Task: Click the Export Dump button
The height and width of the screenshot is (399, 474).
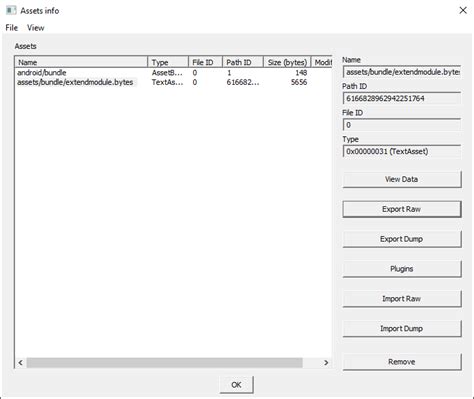Action: [x=402, y=239]
